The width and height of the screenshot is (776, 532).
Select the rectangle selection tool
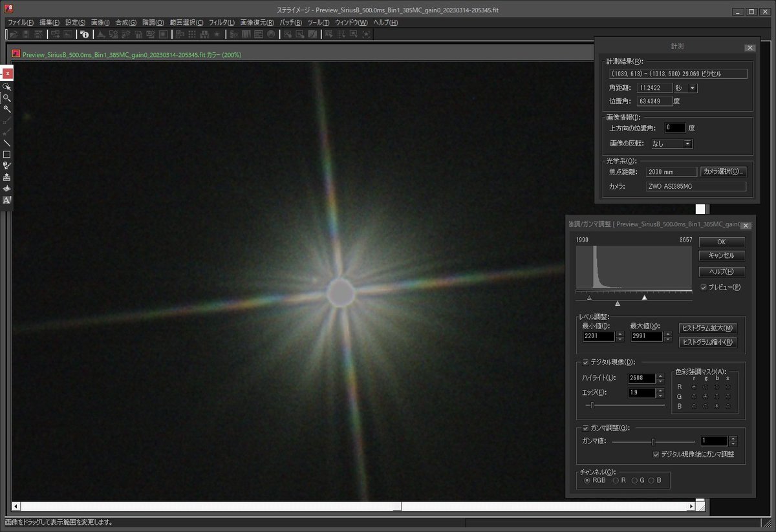coord(7,154)
